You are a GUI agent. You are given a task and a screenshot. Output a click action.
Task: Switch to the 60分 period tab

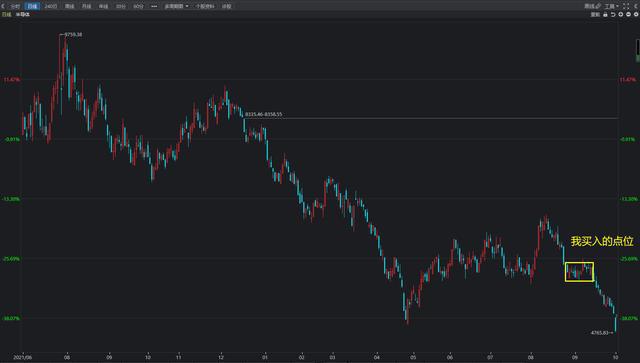click(138, 6)
